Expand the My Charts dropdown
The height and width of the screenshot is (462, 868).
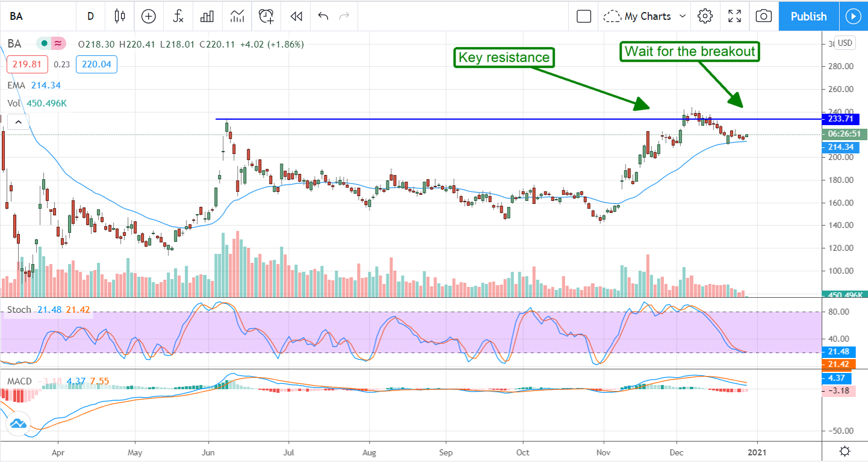(646, 16)
